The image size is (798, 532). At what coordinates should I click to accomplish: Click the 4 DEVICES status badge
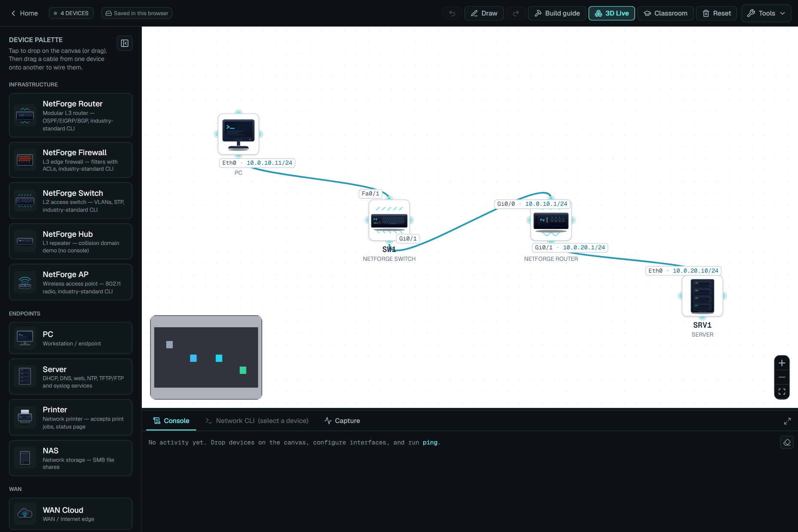pos(71,13)
